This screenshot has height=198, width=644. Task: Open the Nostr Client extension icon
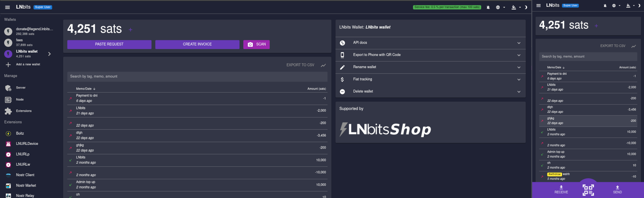pos(8,175)
